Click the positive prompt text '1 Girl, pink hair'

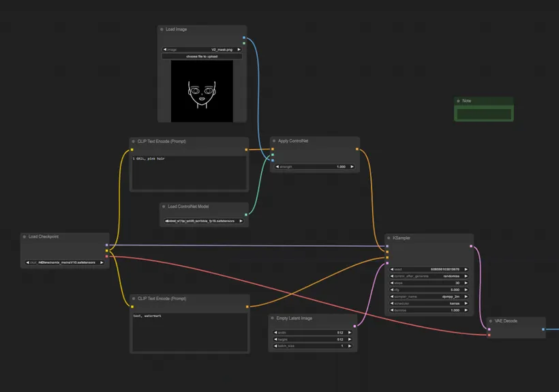click(x=151, y=159)
